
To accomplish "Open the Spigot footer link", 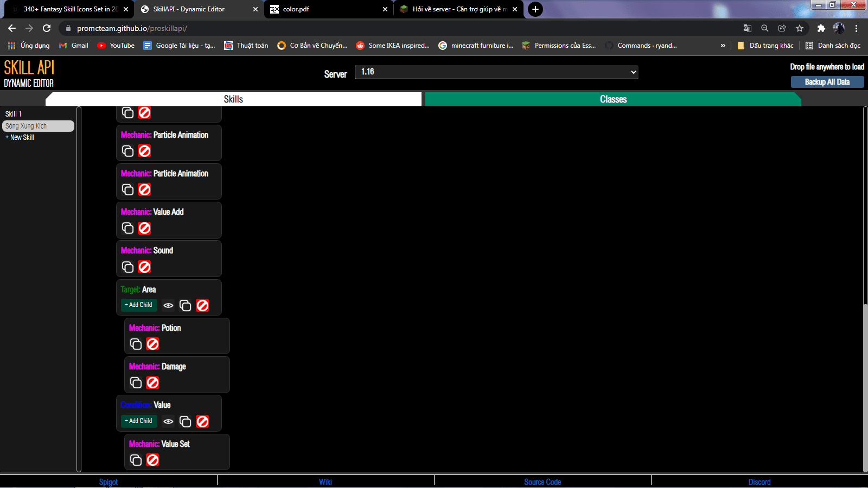I will 108,482.
